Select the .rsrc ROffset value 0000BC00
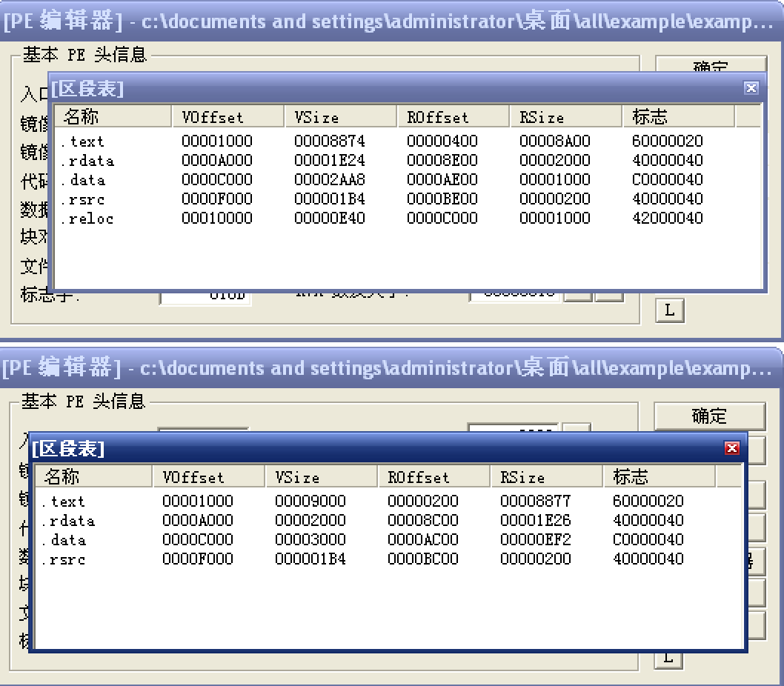Image resolution: width=784 pixels, height=686 pixels. [422, 559]
